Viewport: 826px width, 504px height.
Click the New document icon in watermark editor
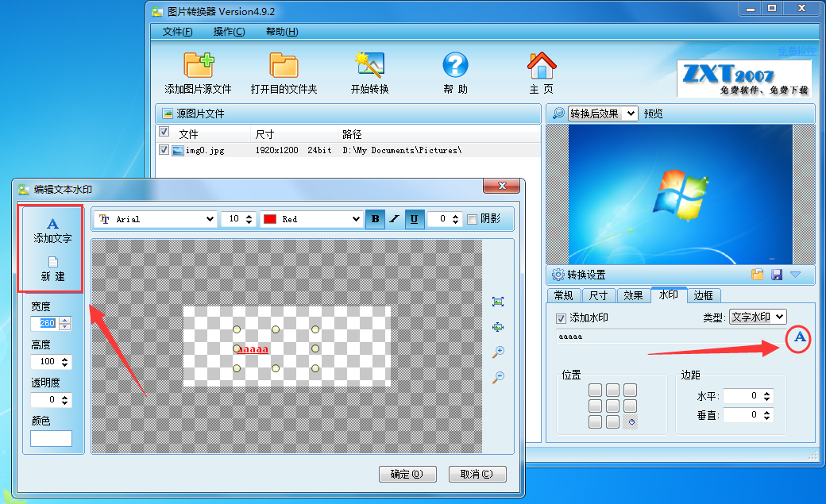coord(52,262)
